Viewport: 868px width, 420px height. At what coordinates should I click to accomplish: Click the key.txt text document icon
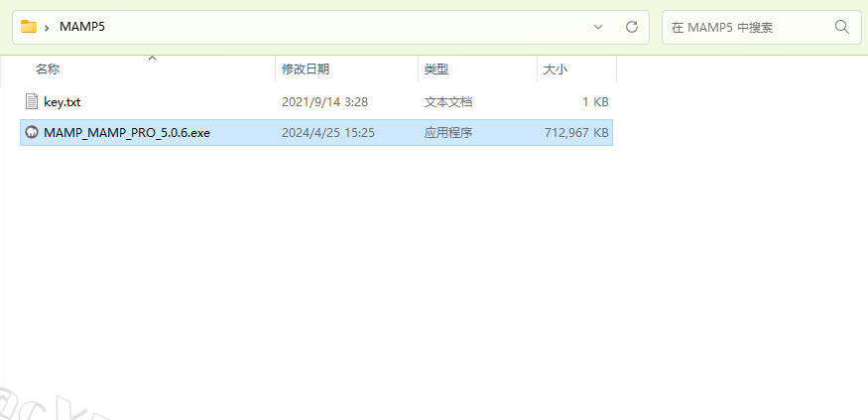click(x=31, y=101)
